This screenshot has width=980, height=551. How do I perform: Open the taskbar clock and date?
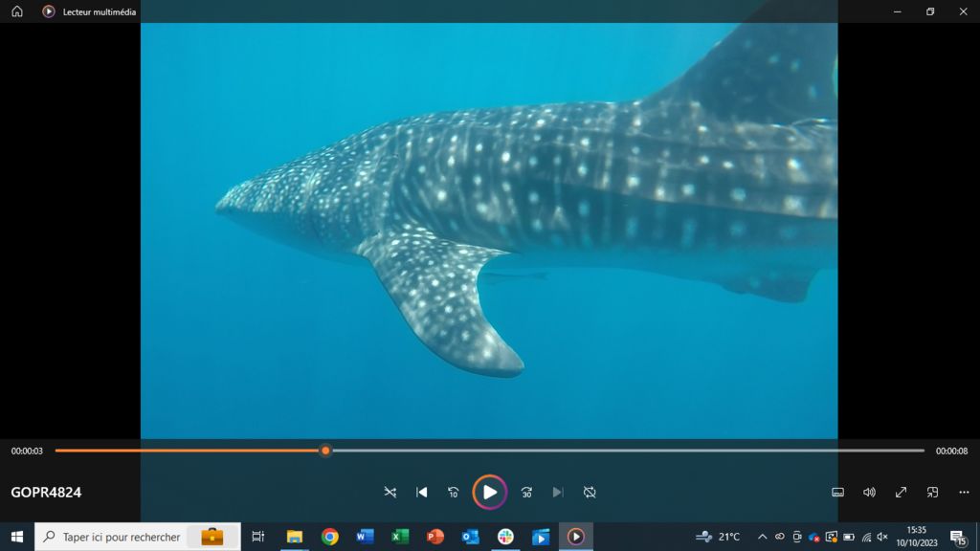(x=916, y=537)
